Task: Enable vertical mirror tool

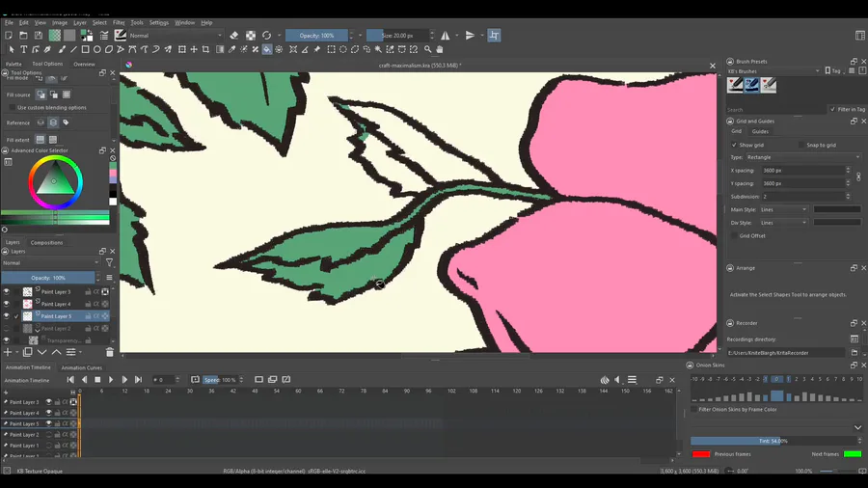Action: point(470,36)
